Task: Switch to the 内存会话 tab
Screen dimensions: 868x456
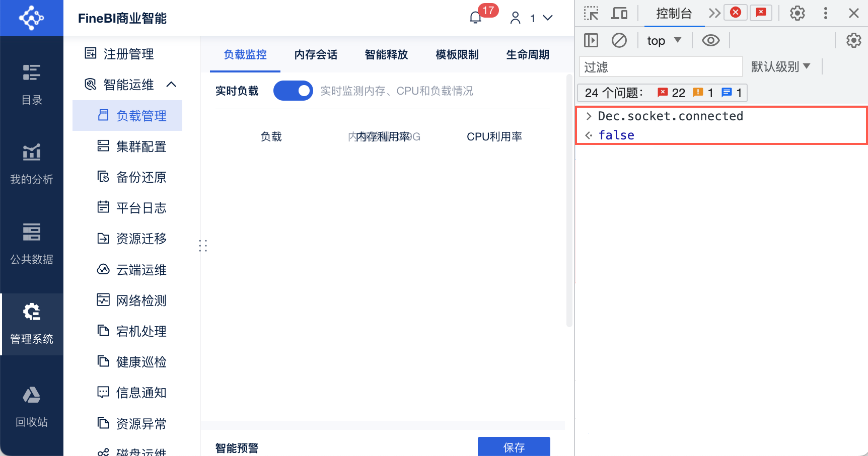Action: [x=316, y=55]
